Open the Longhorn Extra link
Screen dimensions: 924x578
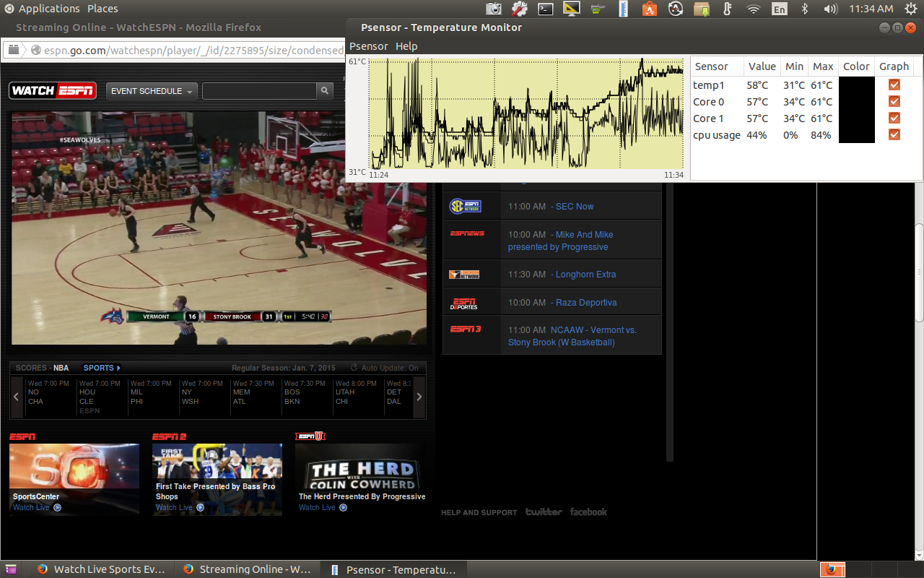point(585,275)
